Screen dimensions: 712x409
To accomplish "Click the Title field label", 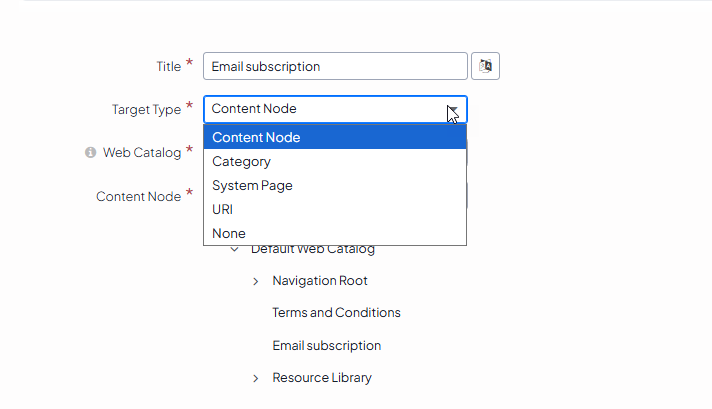I will click(168, 66).
